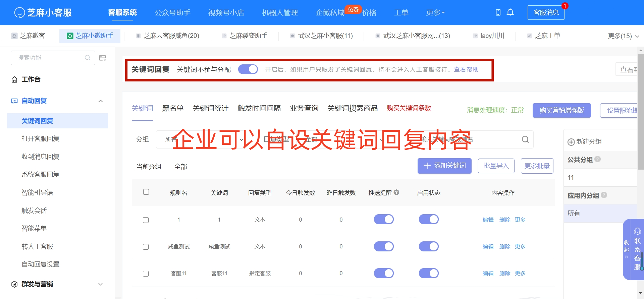The image size is (644, 299).
Task: Click the 客服消息 button
Action: 546,12
